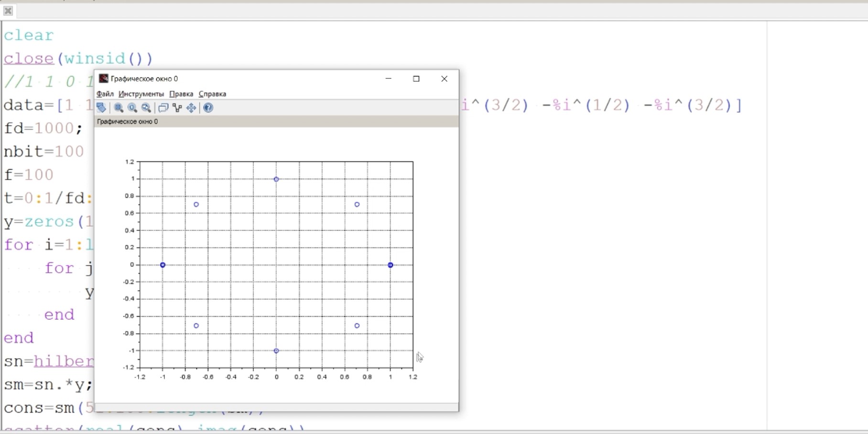
Task: Click the indented 'end' keyword in editor
Action: [59, 315]
